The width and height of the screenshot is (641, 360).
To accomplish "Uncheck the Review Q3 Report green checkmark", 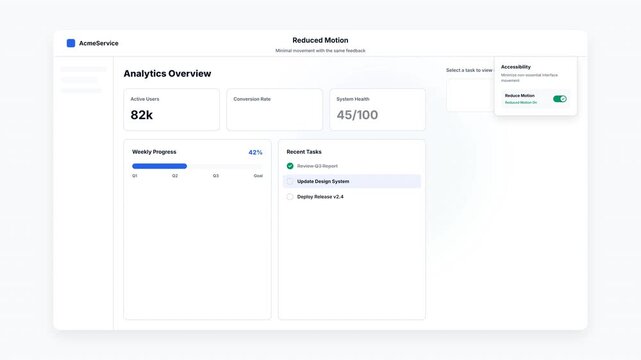I will click(x=290, y=166).
